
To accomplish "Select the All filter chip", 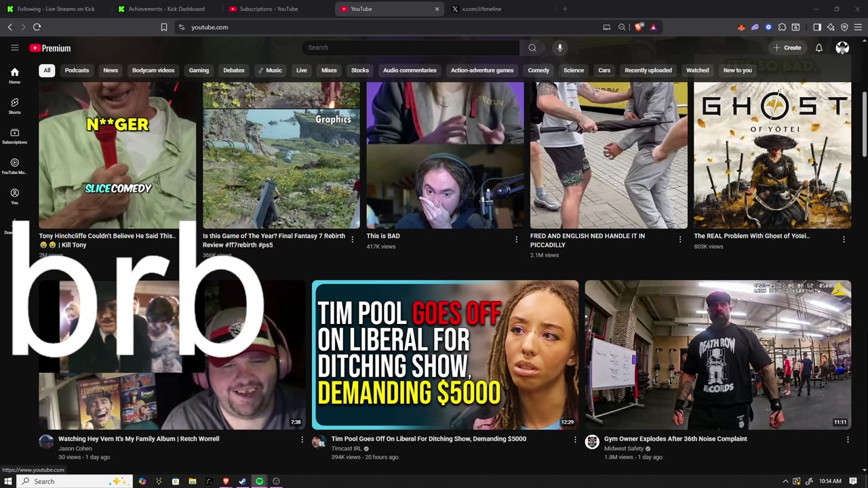I will (47, 70).
